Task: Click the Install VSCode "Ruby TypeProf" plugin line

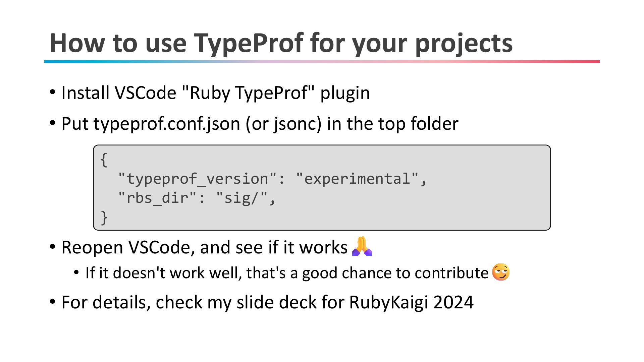Action: [x=215, y=93]
